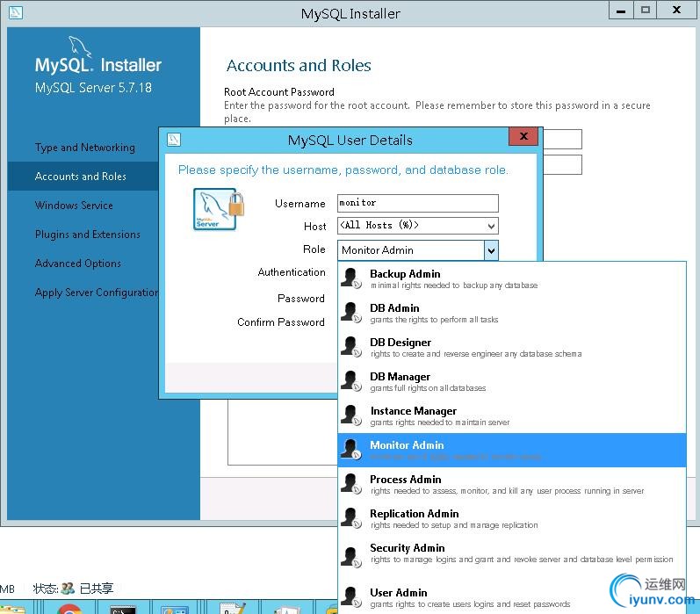This screenshot has width=700, height=614.
Task: Close the MySQL Installer window
Action: pyautogui.click(x=677, y=11)
